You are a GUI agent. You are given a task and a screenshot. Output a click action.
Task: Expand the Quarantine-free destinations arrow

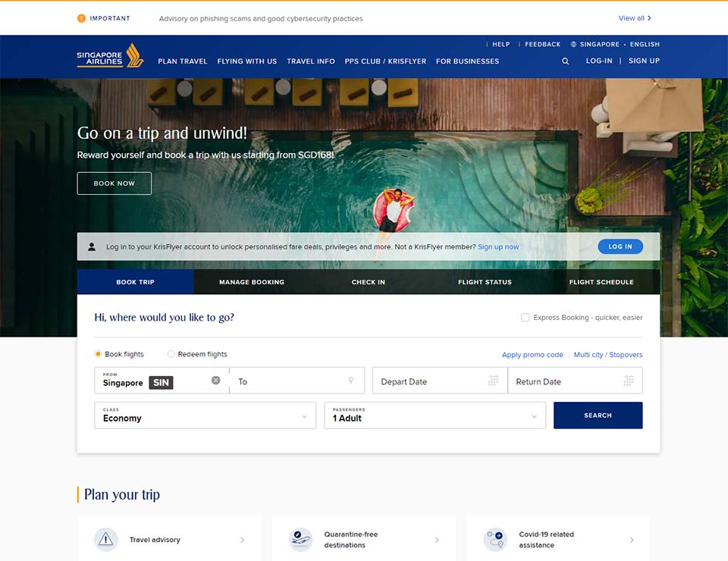437,540
